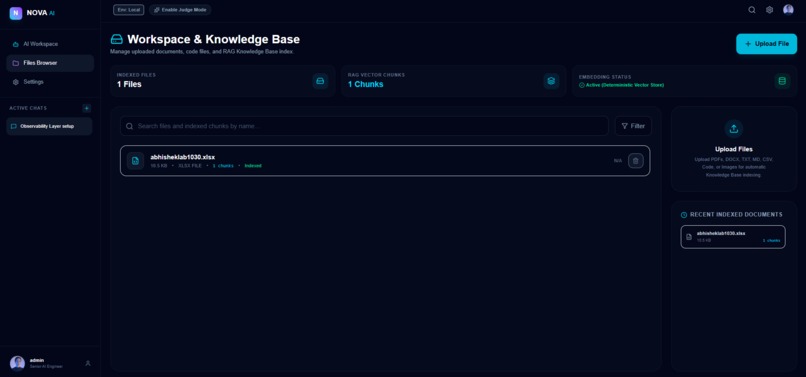Click Active (Deterministic Vector Store) status
The height and width of the screenshot is (377, 806).
[x=621, y=85]
